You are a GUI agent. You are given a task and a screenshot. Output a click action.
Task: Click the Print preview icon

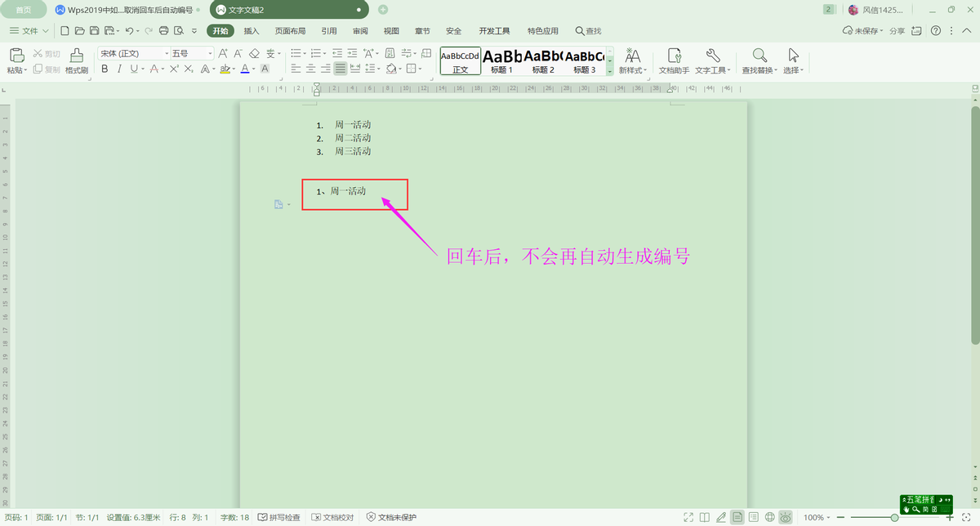(178, 31)
